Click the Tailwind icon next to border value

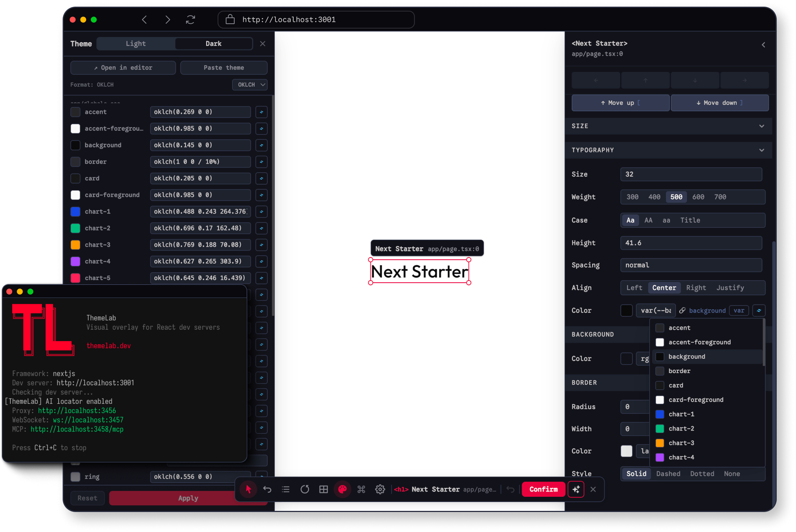point(261,162)
